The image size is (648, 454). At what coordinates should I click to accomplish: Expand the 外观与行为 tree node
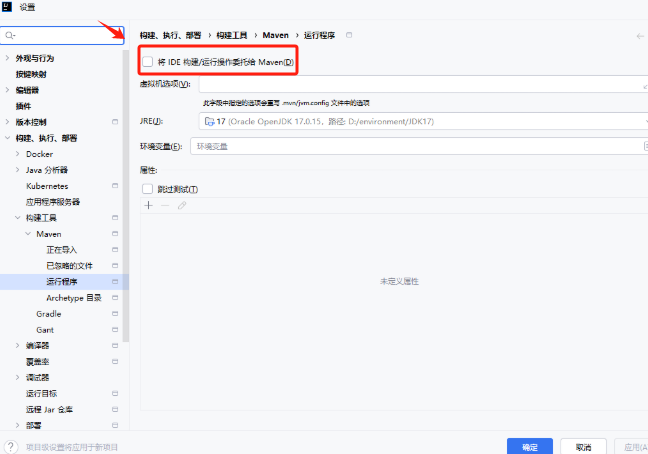(7, 58)
